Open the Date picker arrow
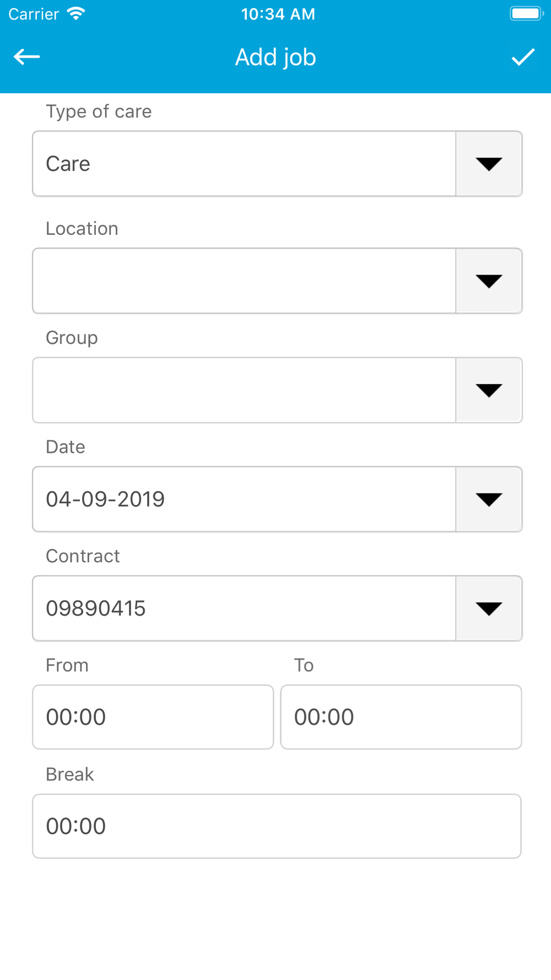Viewport: 551px width, 980px height. tap(489, 499)
